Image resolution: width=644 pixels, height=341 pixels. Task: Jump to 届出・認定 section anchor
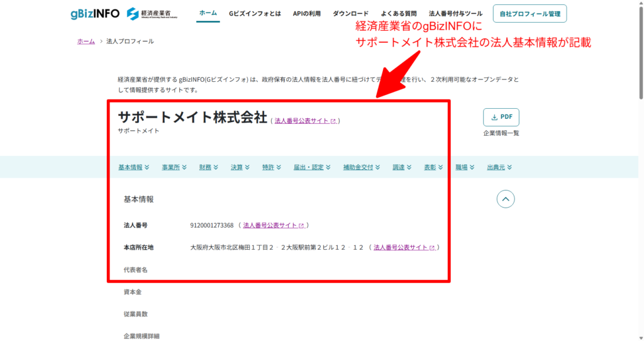[312, 167]
